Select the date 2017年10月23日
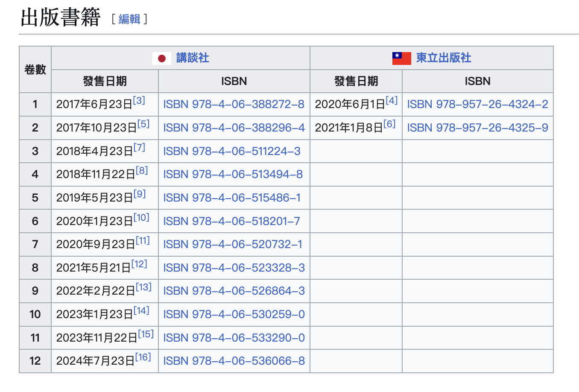This screenshot has width=579, height=392. (96, 128)
